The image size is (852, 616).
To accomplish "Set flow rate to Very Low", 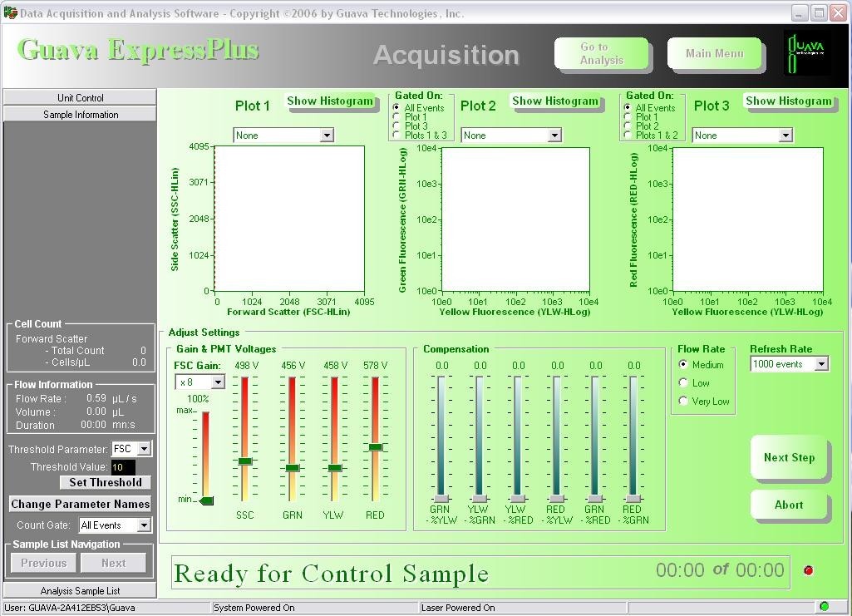I will (683, 401).
